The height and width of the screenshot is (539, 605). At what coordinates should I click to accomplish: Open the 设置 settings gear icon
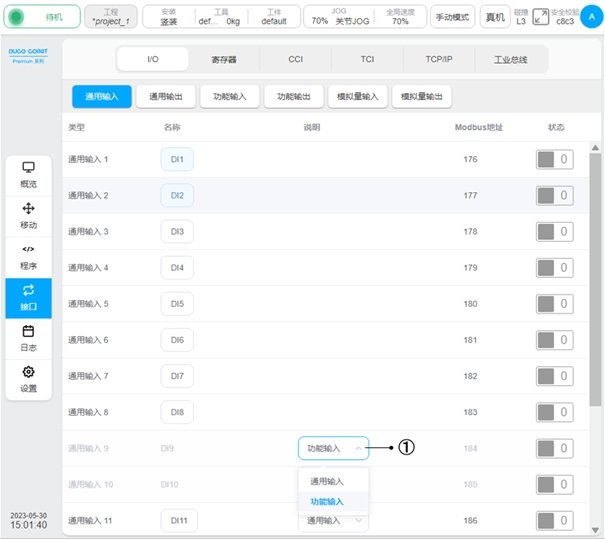pos(28,379)
